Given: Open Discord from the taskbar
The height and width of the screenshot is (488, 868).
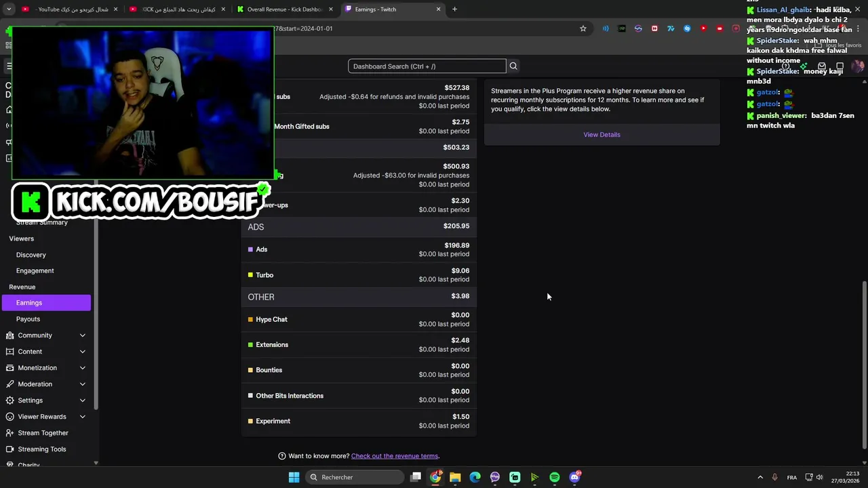Looking at the screenshot, I should tap(574, 477).
